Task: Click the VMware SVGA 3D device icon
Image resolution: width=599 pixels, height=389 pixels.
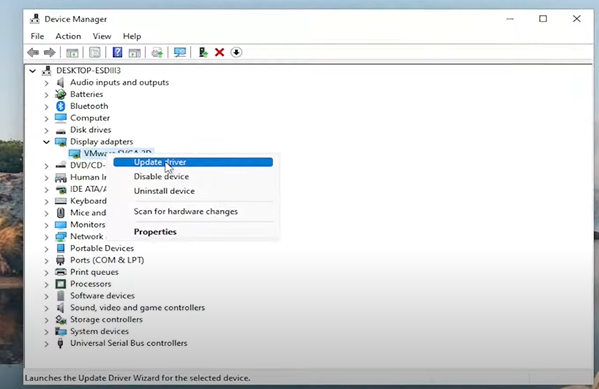Action: point(74,154)
